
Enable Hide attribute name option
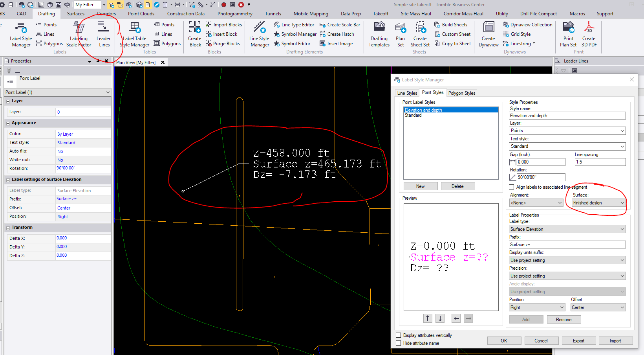point(398,343)
